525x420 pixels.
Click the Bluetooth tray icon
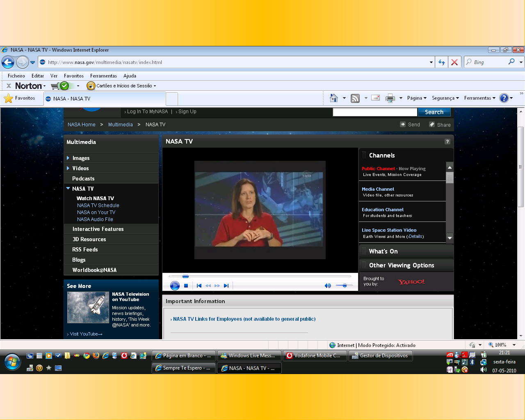[x=472, y=362]
